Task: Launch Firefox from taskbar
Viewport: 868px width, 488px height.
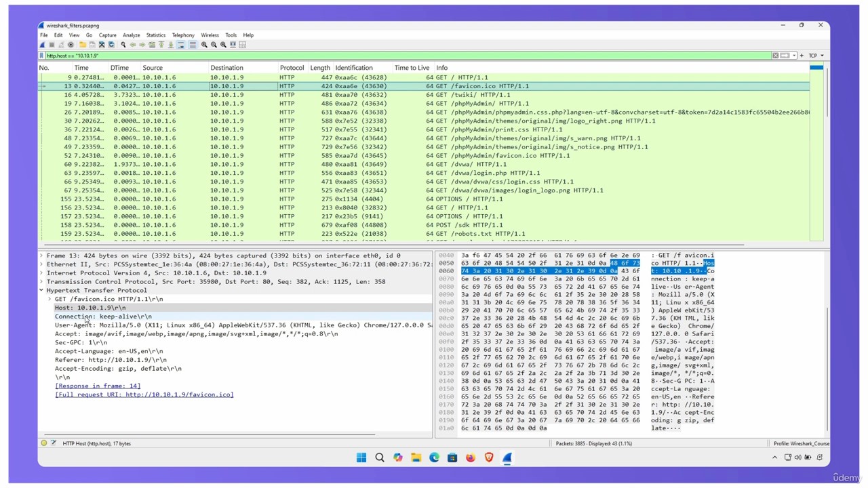Action: [471, 458]
